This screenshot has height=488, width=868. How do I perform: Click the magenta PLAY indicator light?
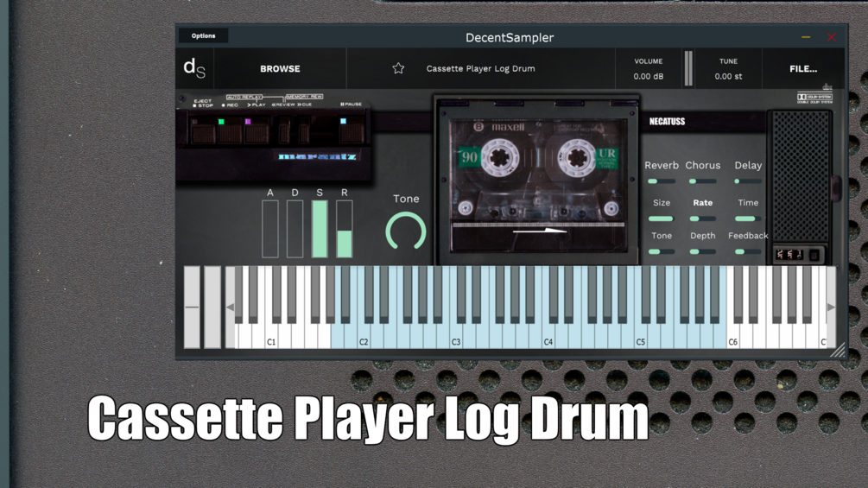[x=248, y=122]
